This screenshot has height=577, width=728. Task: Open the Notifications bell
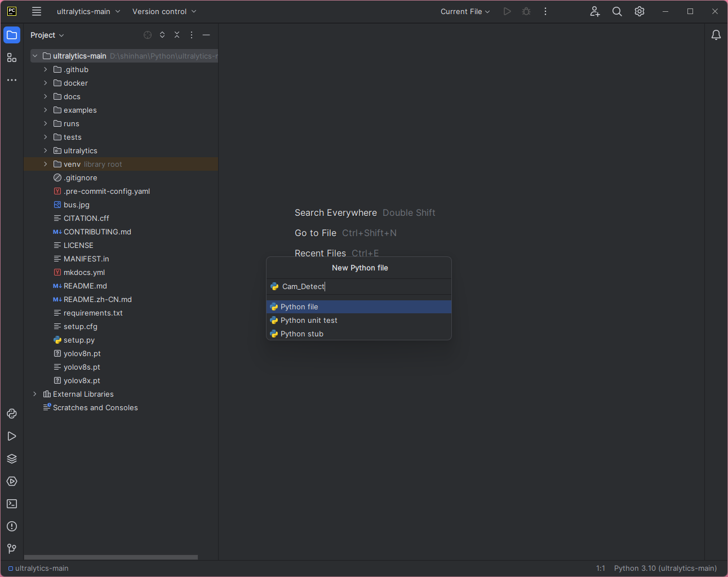coord(716,35)
